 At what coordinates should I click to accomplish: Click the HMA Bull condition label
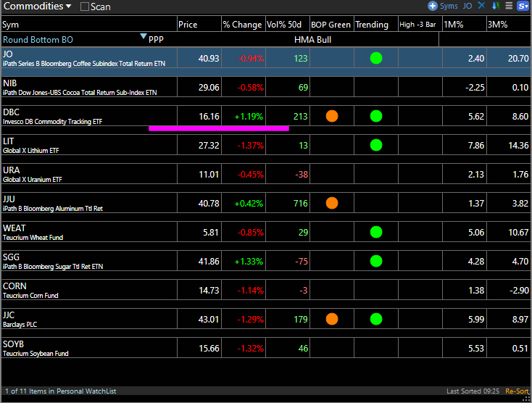[x=312, y=40]
